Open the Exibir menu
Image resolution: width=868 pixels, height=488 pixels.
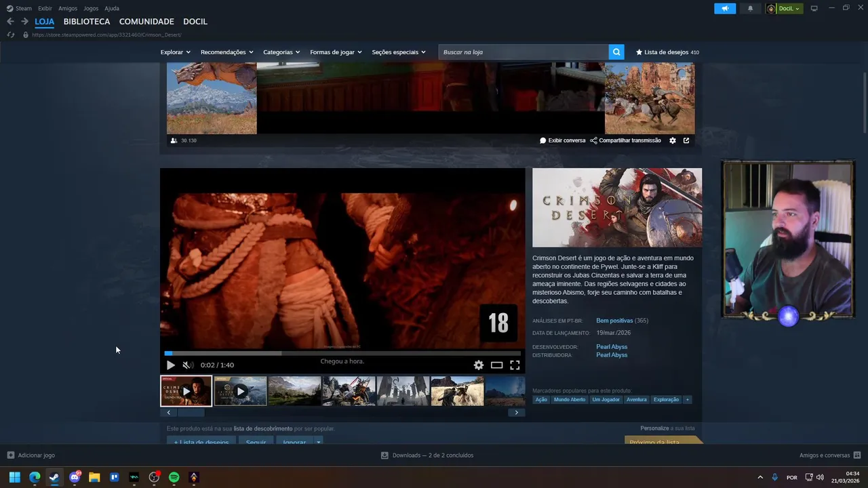click(45, 8)
